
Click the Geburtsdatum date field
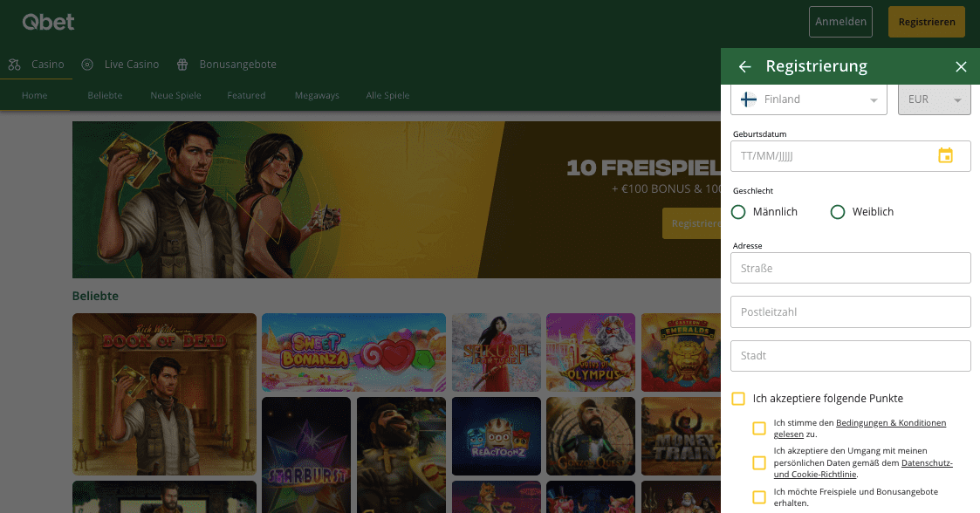(x=851, y=156)
